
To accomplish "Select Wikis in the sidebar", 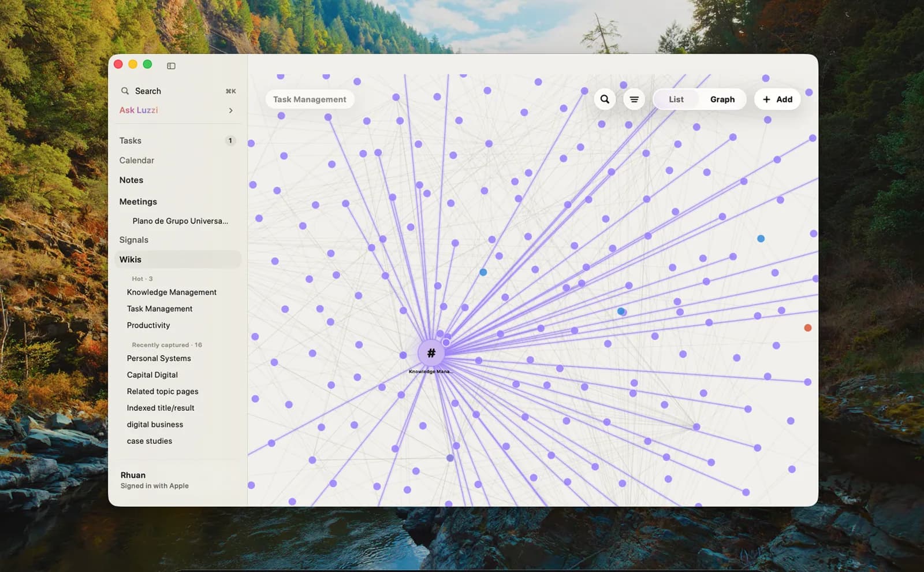I will click(x=178, y=259).
